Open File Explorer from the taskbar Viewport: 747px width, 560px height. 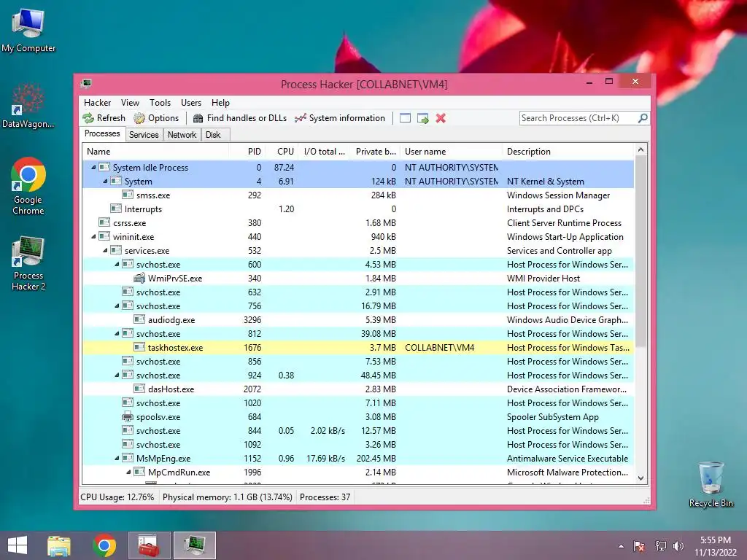point(59,545)
